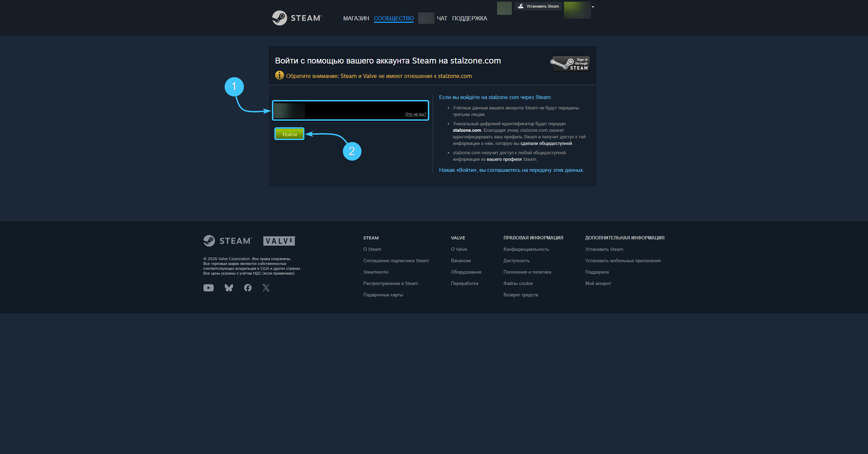Click the 'Войти с помощью вашего аккаунта Steam' heading

click(388, 61)
